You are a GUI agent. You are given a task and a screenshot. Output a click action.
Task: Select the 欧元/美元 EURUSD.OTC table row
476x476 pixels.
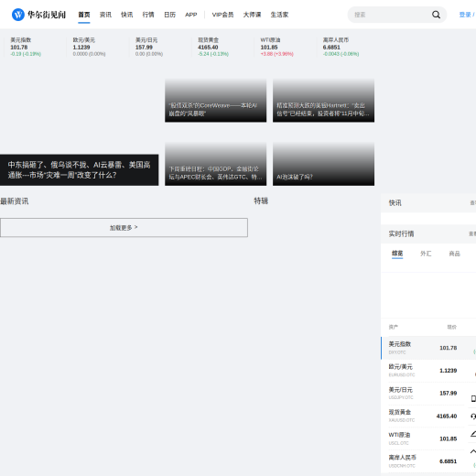(428, 371)
